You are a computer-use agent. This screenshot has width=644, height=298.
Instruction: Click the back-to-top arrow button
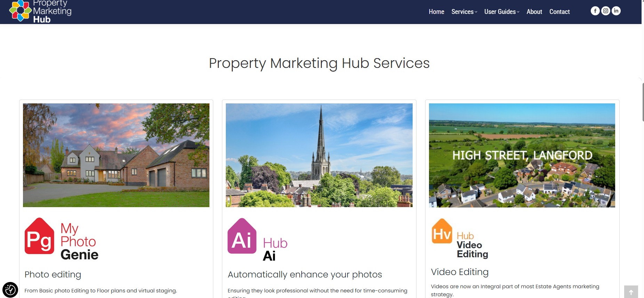631,292
